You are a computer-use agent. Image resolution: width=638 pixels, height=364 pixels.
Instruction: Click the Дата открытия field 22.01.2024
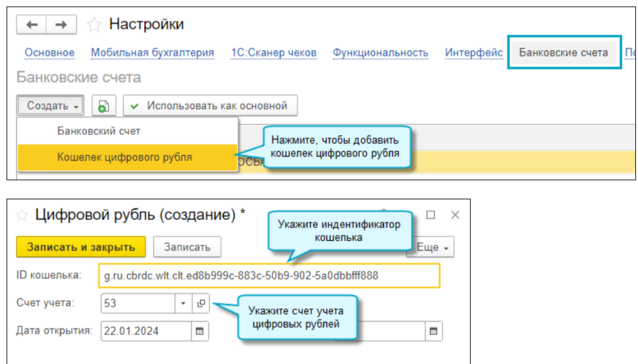tap(146, 331)
